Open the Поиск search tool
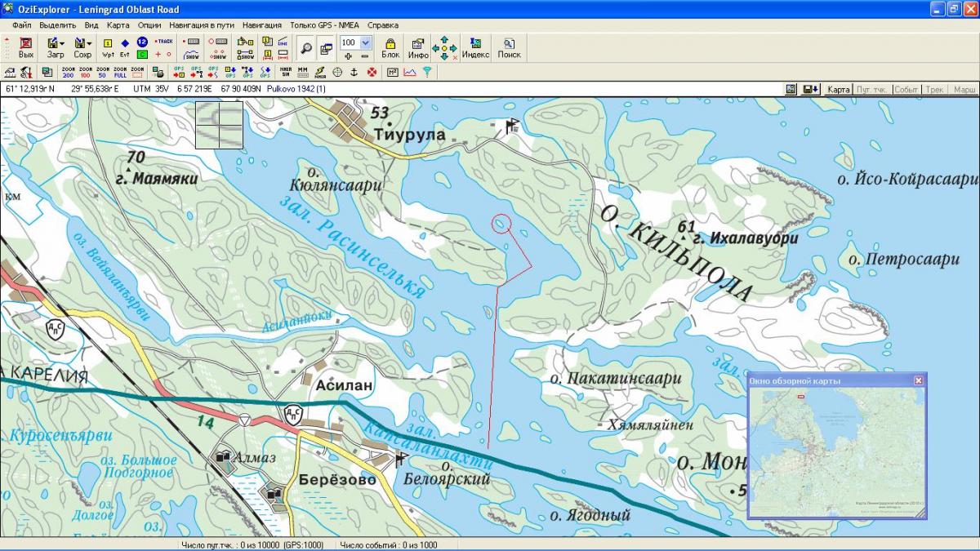 (x=509, y=47)
